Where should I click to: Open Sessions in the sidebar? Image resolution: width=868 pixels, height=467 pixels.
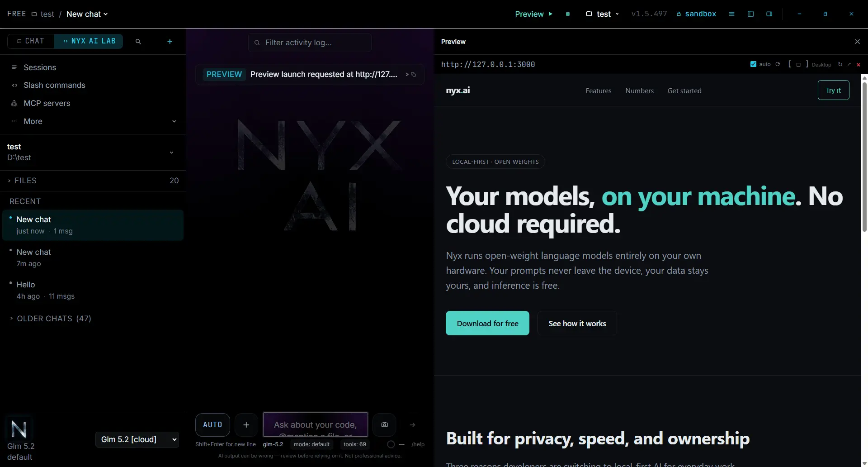click(x=93, y=67)
